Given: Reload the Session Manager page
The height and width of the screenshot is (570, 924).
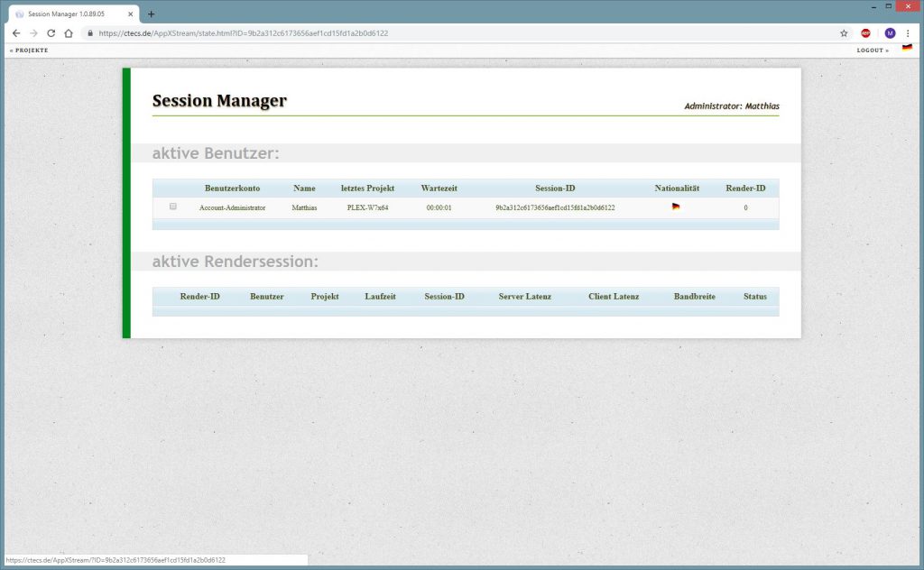Looking at the screenshot, I should tap(51, 32).
